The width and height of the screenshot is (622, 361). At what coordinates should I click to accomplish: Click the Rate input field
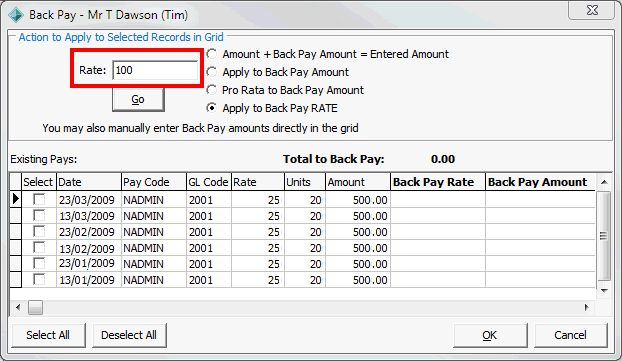[155, 70]
